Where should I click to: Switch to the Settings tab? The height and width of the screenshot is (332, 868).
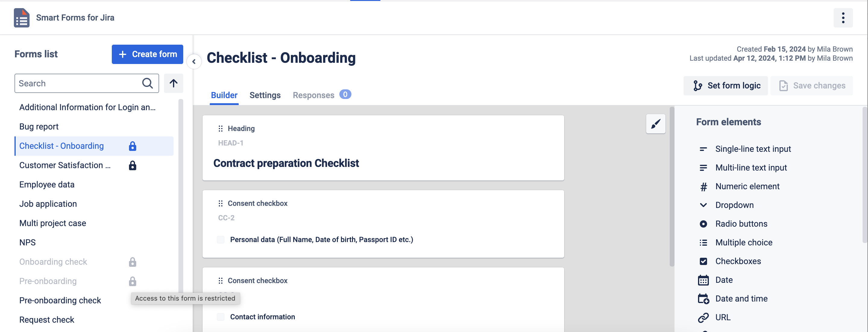(x=265, y=95)
